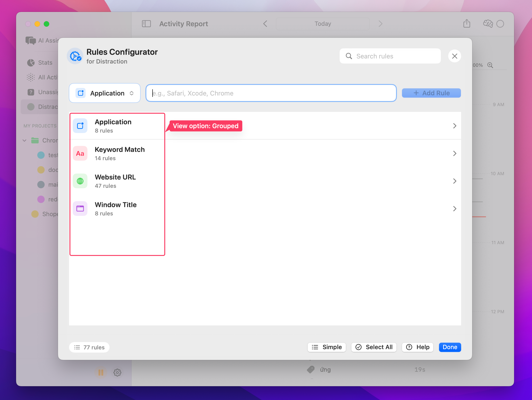Expand the Keyword Match group chevron
This screenshot has width=532, height=400.
(454, 154)
